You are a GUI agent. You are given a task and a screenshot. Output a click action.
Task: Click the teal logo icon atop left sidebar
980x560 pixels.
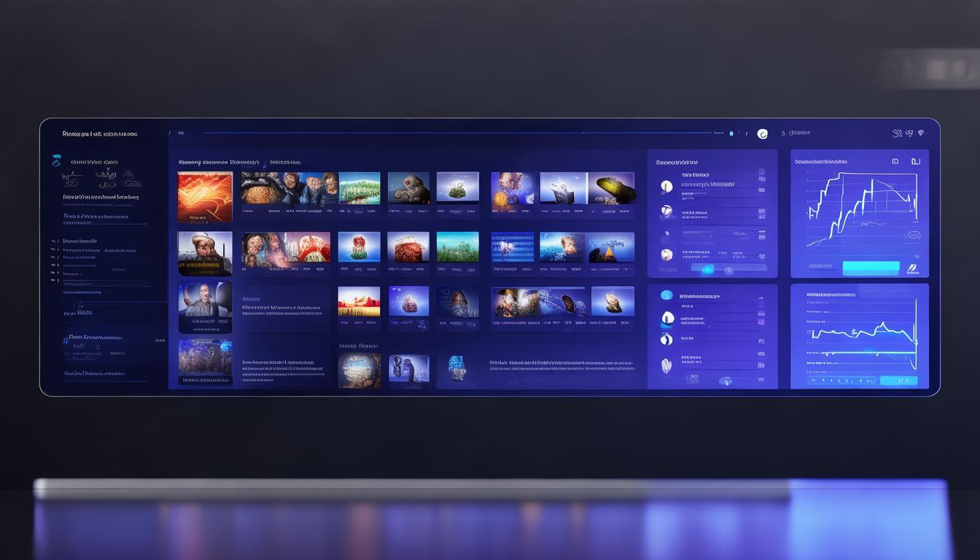click(56, 161)
